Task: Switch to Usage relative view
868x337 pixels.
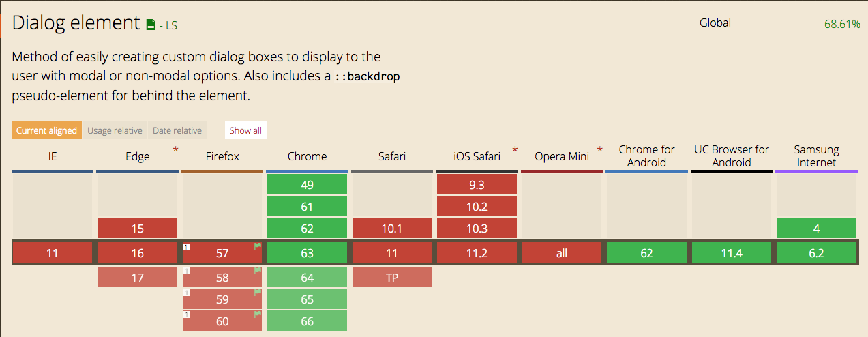Action: tap(115, 130)
